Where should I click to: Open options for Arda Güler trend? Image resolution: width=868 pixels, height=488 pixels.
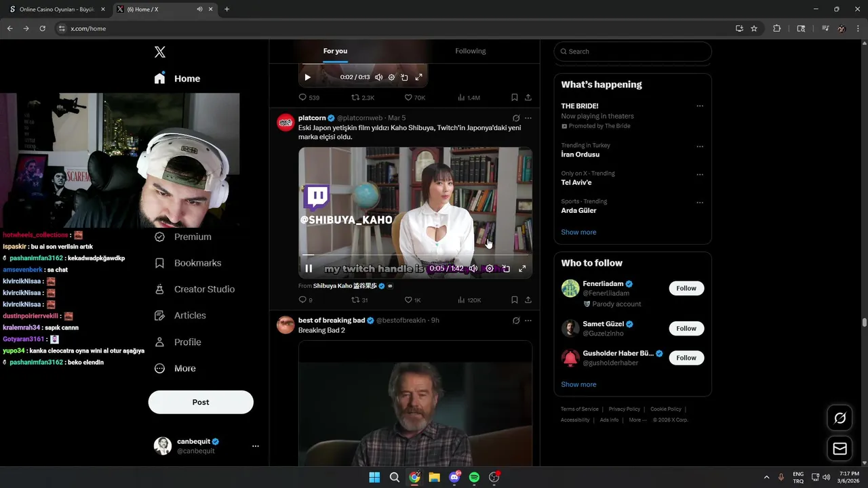coord(700,203)
